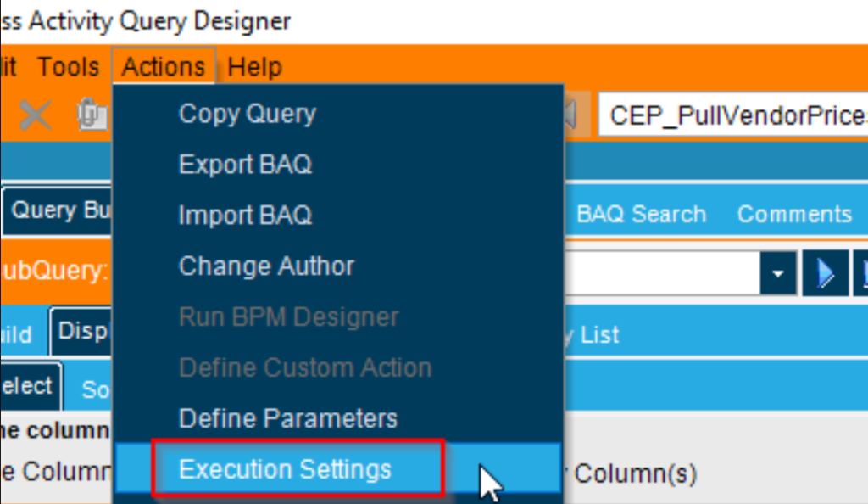This screenshot has height=504, width=868.
Task: Click the copy clipboard toolbar icon
Action: pyautogui.click(x=92, y=115)
